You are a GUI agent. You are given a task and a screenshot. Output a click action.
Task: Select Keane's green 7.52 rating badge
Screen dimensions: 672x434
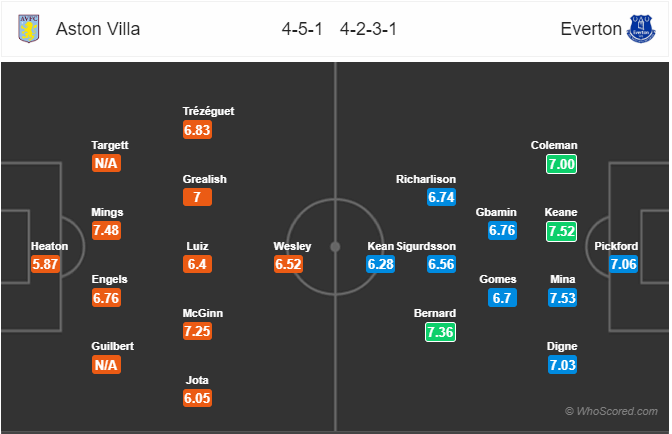pos(561,231)
